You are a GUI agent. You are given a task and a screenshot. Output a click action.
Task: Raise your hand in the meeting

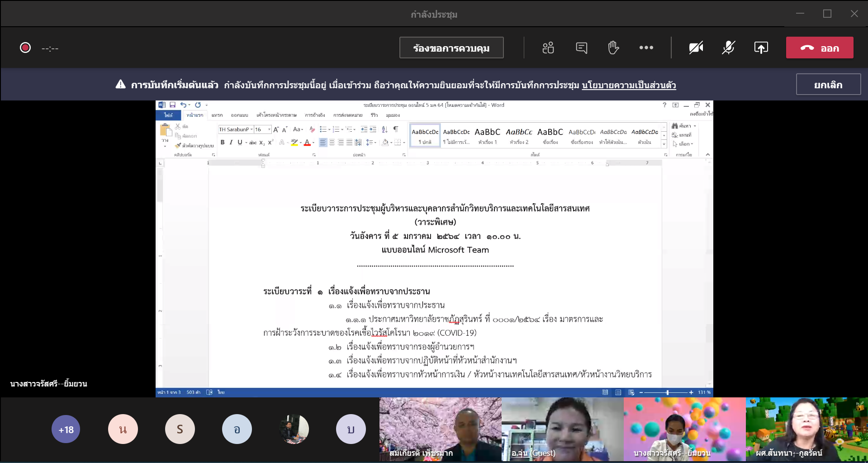[x=613, y=48]
